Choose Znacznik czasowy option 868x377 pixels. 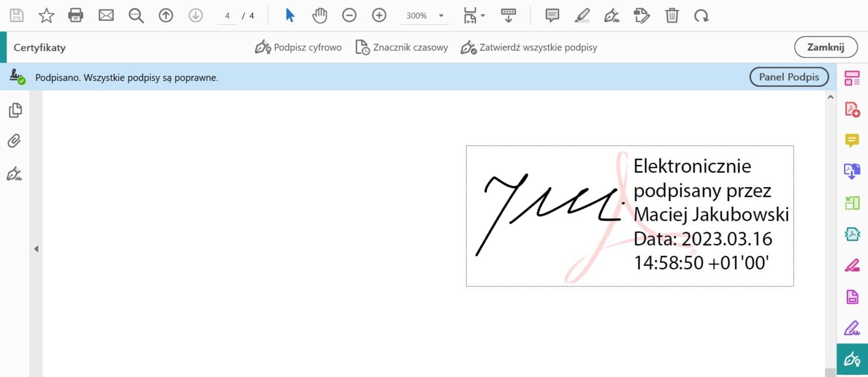coord(401,48)
